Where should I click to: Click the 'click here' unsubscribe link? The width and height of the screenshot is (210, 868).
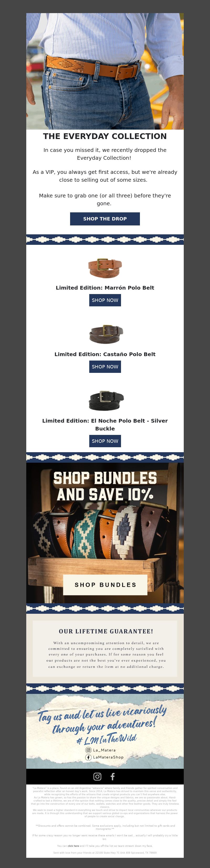[73, 845]
